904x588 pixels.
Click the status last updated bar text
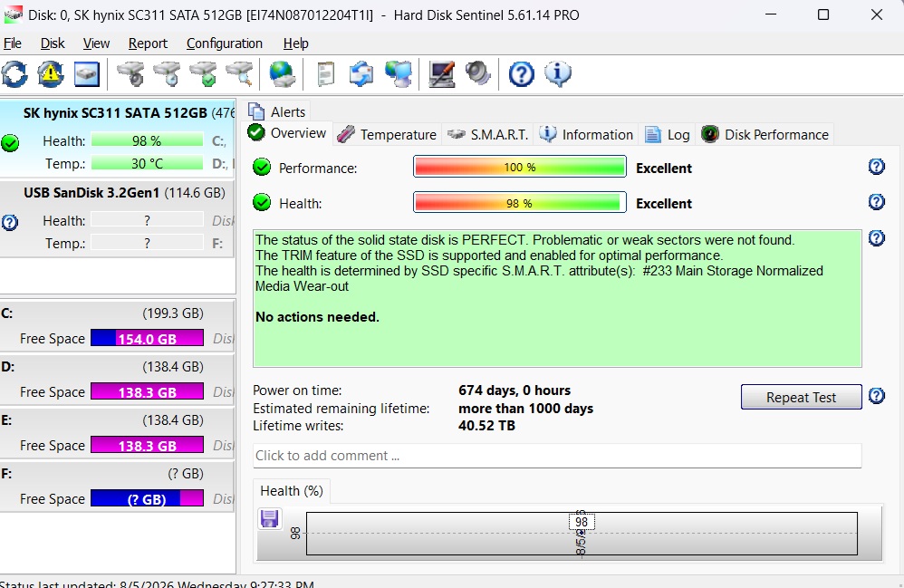coord(158,583)
